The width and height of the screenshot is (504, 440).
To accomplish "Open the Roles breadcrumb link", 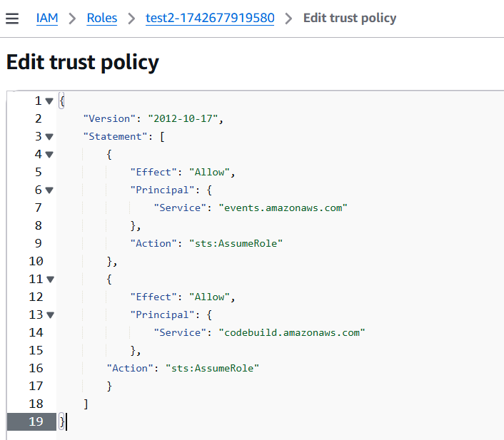I will point(102,18).
